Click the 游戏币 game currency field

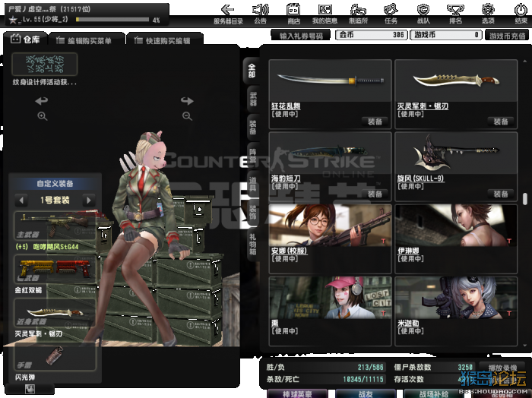point(446,35)
